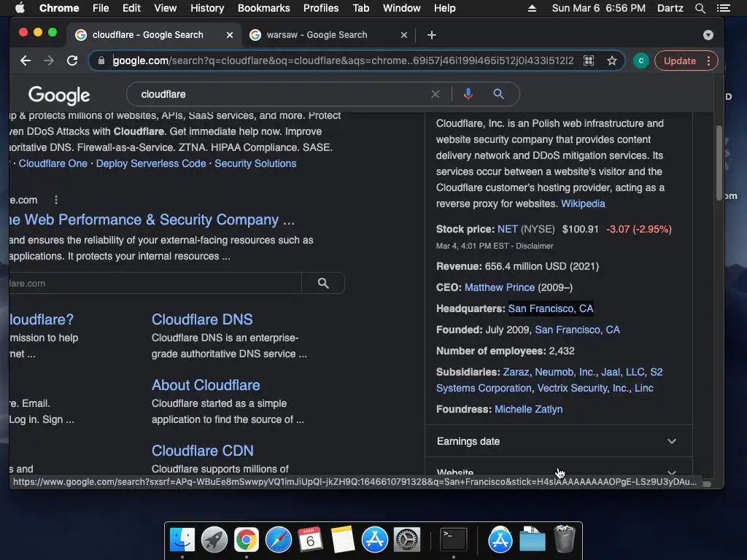Switch to the warsaw Google Search tab

point(317,35)
